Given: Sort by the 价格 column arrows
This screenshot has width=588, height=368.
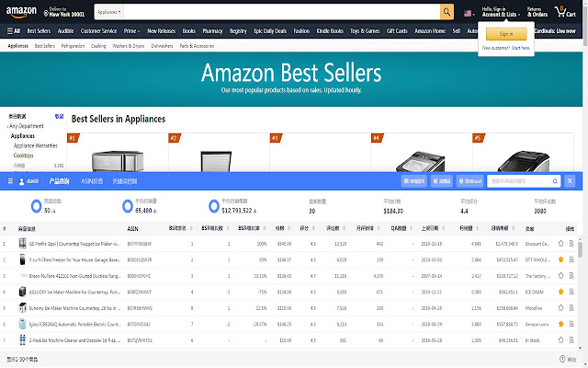Looking at the screenshot, I should coord(289,228).
